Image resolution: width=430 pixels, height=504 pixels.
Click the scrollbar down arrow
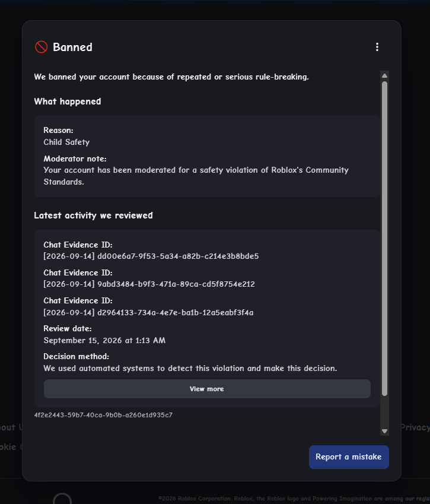coord(384,432)
